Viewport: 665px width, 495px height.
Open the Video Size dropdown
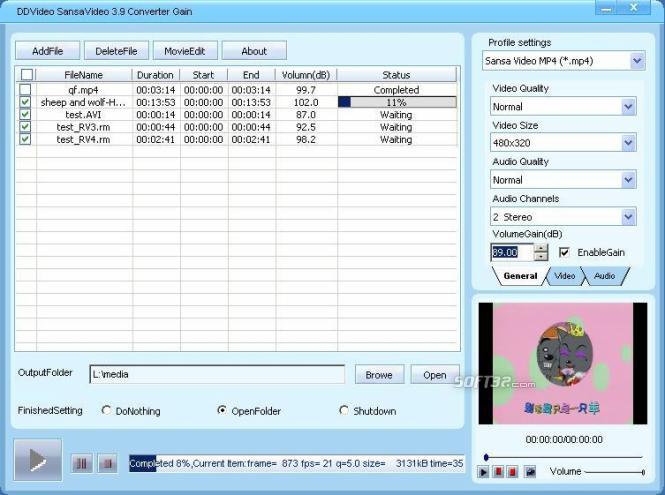click(629, 143)
